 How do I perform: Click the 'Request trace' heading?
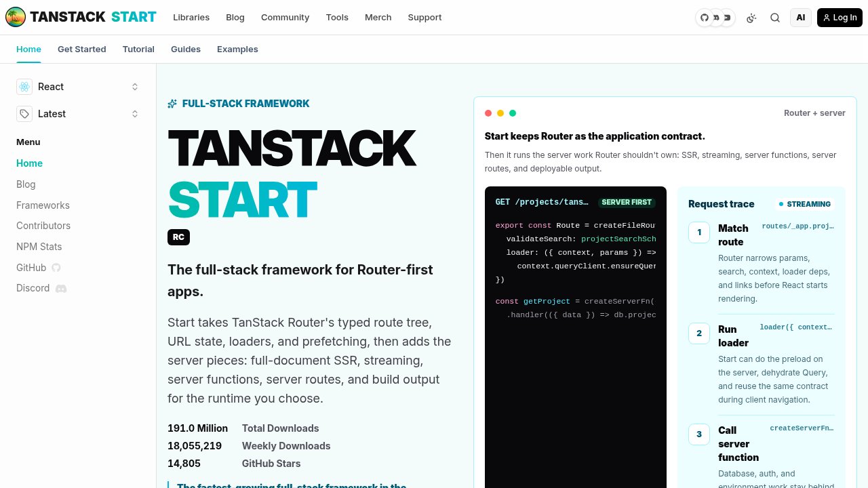(721, 204)
